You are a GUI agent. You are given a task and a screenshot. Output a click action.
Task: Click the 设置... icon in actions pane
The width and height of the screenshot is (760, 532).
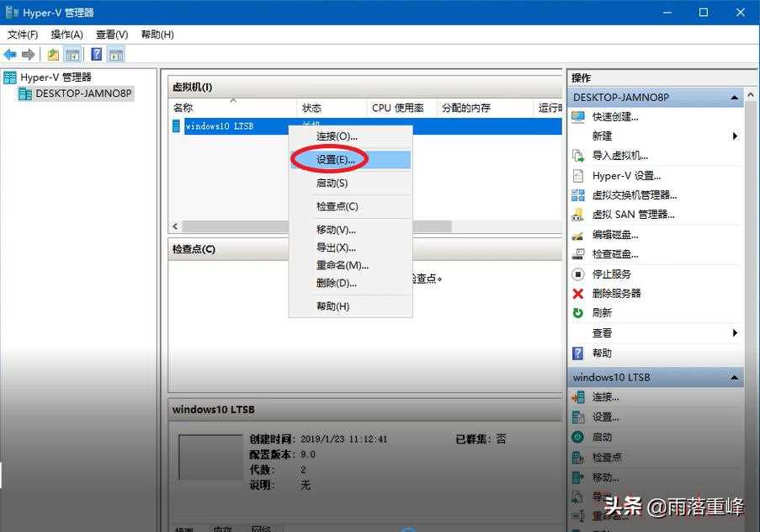coord(577,417)
